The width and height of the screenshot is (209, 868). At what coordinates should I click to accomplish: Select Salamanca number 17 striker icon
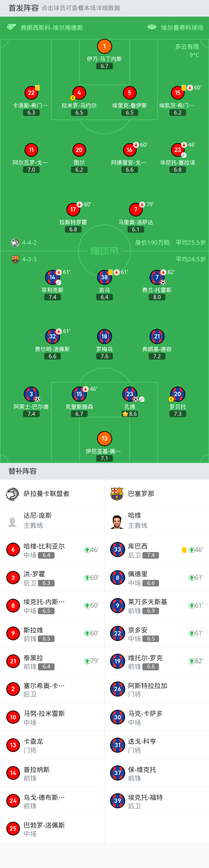[x=73, y=210]
